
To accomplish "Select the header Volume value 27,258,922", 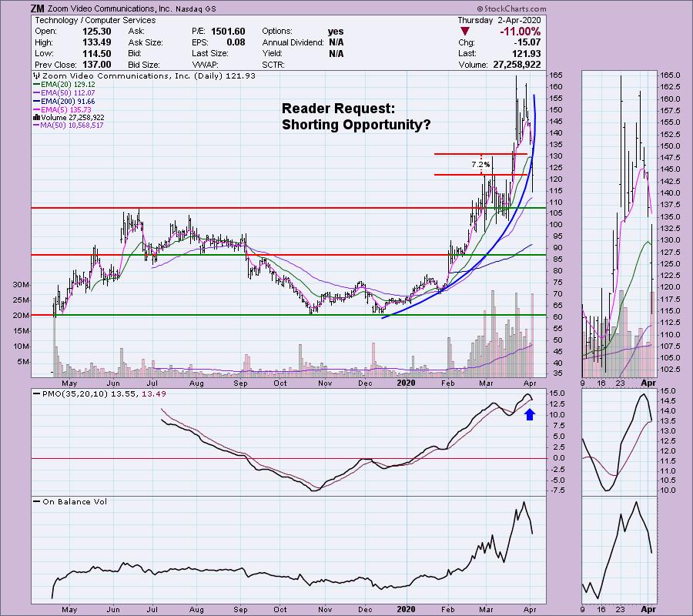I will pyautogui.click(x=517, y=65).
